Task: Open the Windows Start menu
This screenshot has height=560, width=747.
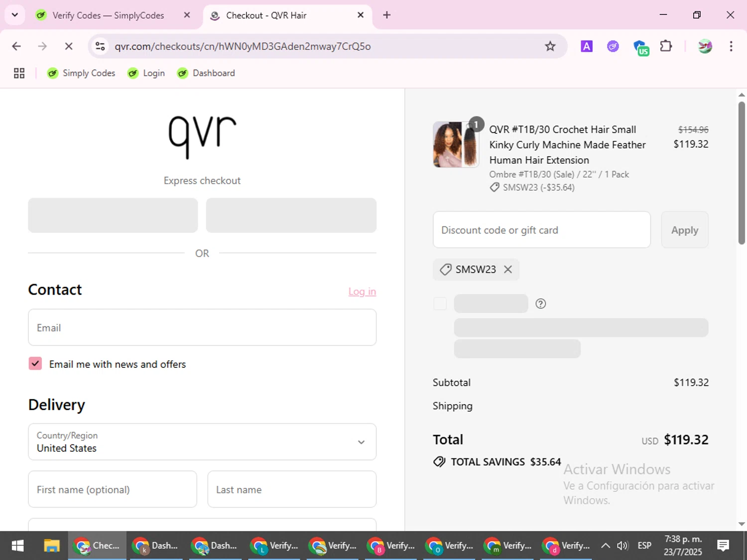Action: 17,546
